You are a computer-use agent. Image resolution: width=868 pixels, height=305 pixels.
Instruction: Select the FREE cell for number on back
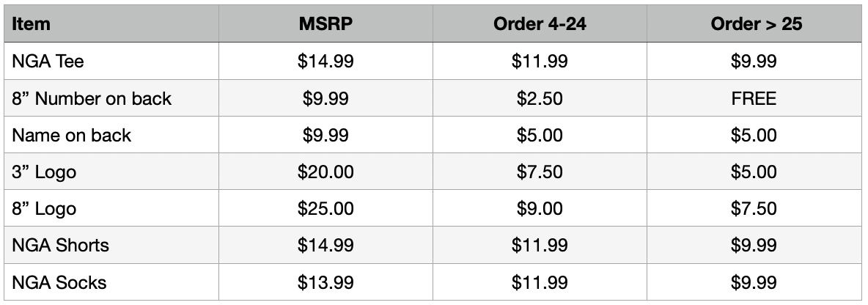754,98
